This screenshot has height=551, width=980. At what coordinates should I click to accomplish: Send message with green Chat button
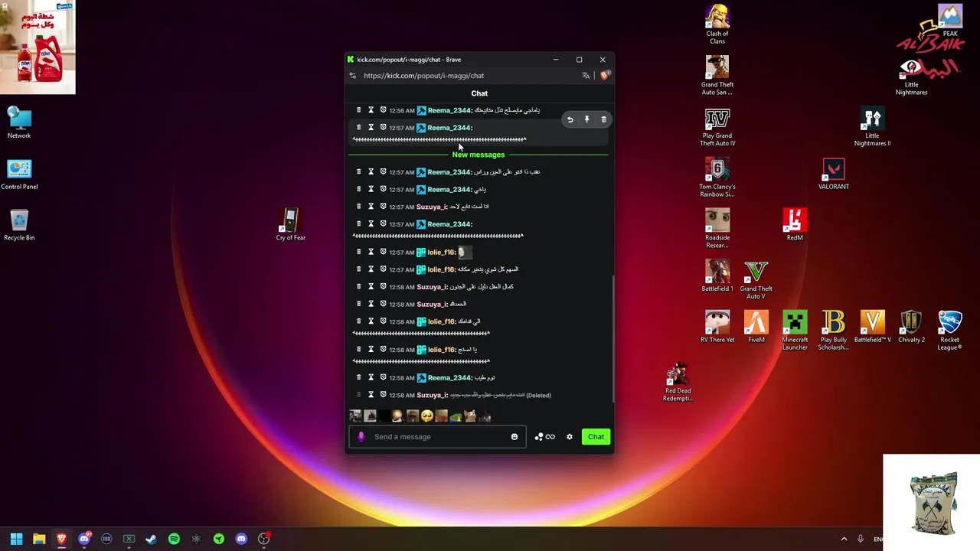[x=596, y=437]
